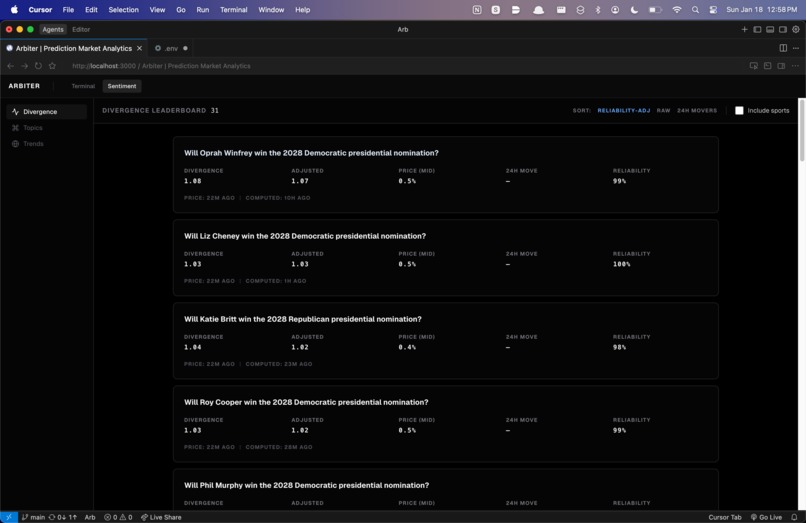This screenshot has width=806, height=523.
Task: Click Arb in the status bar
Action: tap(90, 517)
